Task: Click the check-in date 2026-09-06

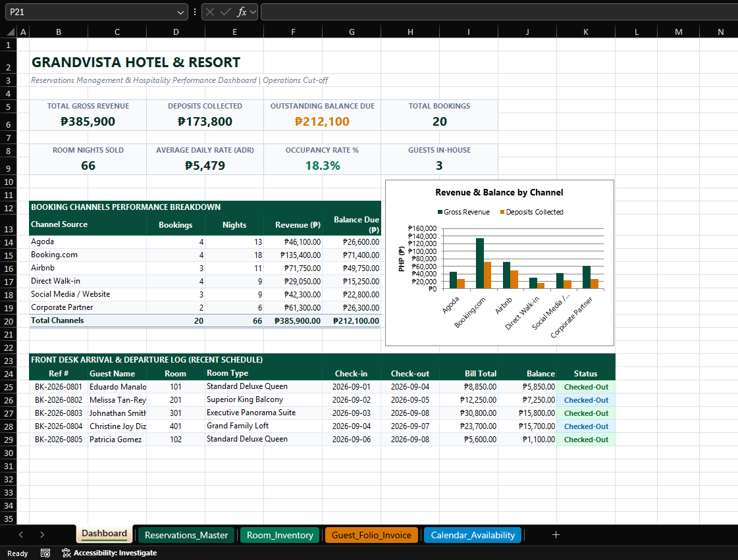Action: 352,440
